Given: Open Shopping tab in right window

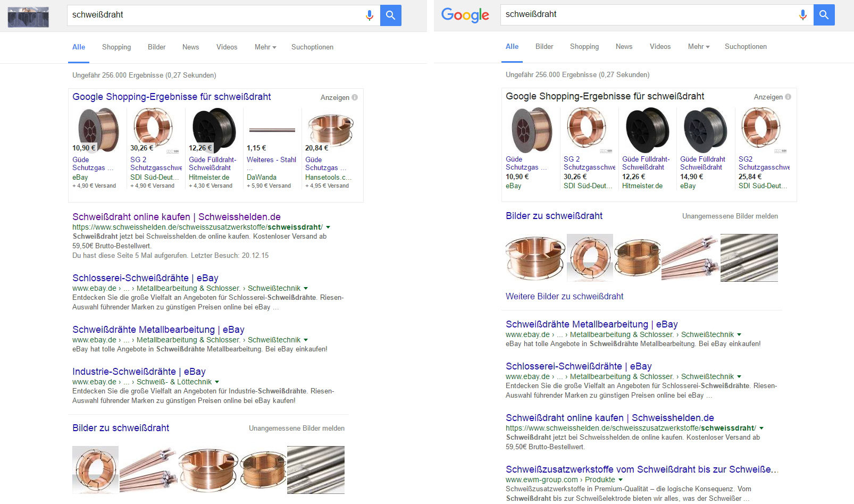Looking at the screenshot, I should pos(584,47).
